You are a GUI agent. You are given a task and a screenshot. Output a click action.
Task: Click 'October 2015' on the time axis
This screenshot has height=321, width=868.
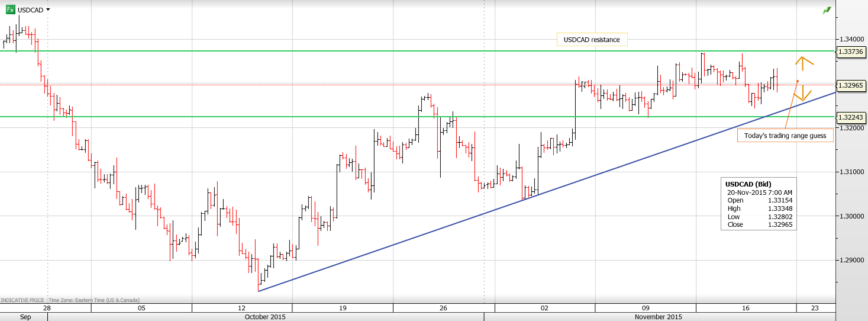click(x=265, y=317)
